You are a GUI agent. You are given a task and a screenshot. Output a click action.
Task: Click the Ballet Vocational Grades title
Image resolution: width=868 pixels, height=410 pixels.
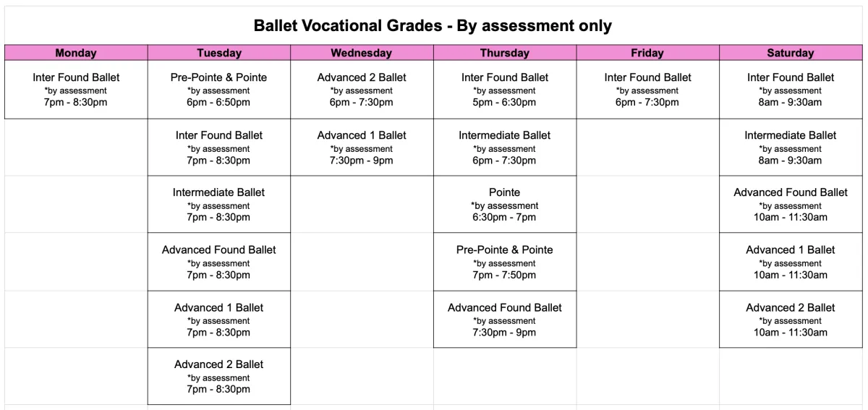pyautogui.click(x=433, y=27)
